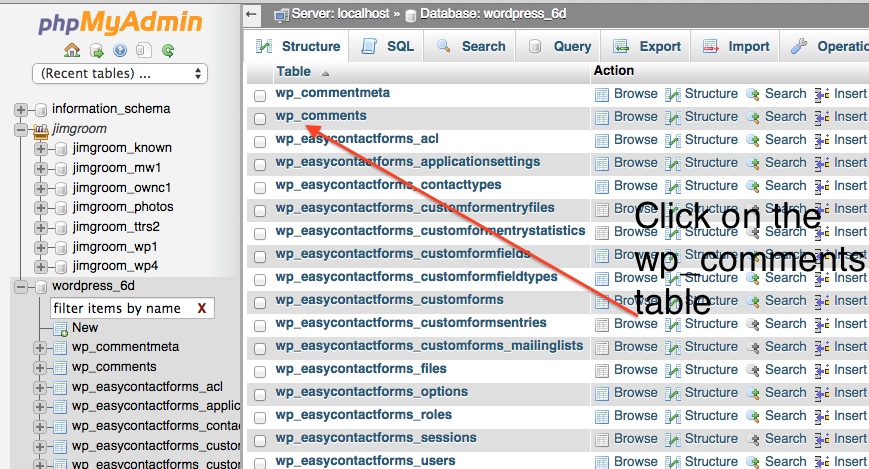Click Structure icon for wp_easycontactforms_roles
The width and height of the screenshot is (869, 469).
click(x=673, y=417)
